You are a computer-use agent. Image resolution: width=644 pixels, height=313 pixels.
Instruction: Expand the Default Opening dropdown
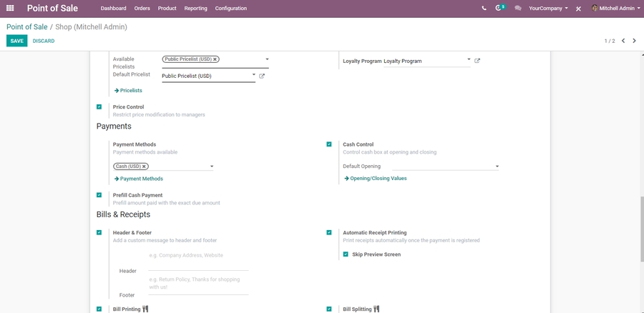497,167
